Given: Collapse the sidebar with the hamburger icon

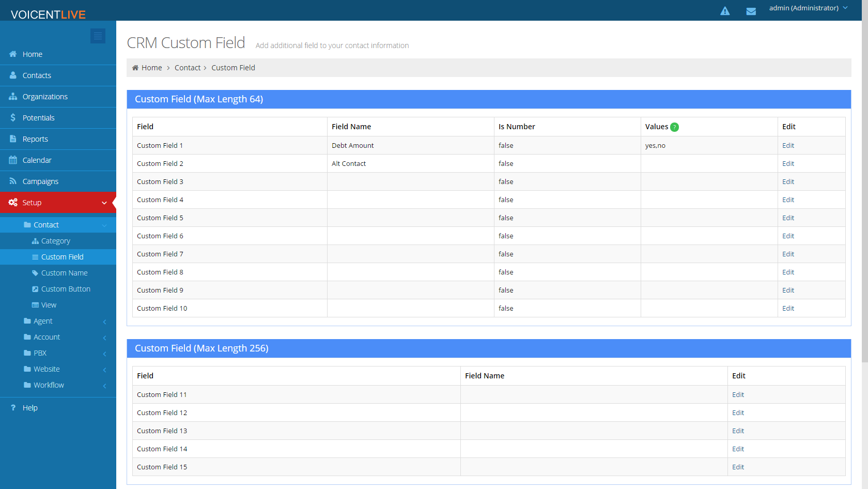Looking at the screenshot, I should coord(98,36).
